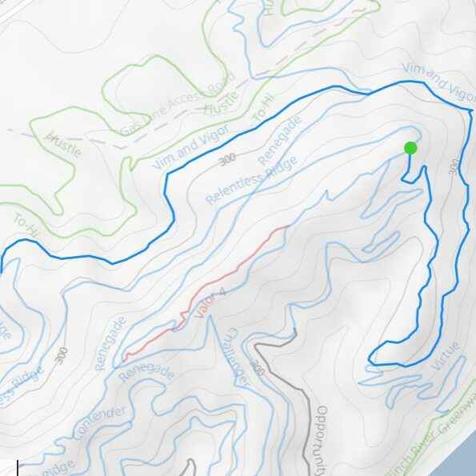The height and width of the screenshot is (476, 476).
Task: Select the Gas Line Access Road label
Action: 179,104
